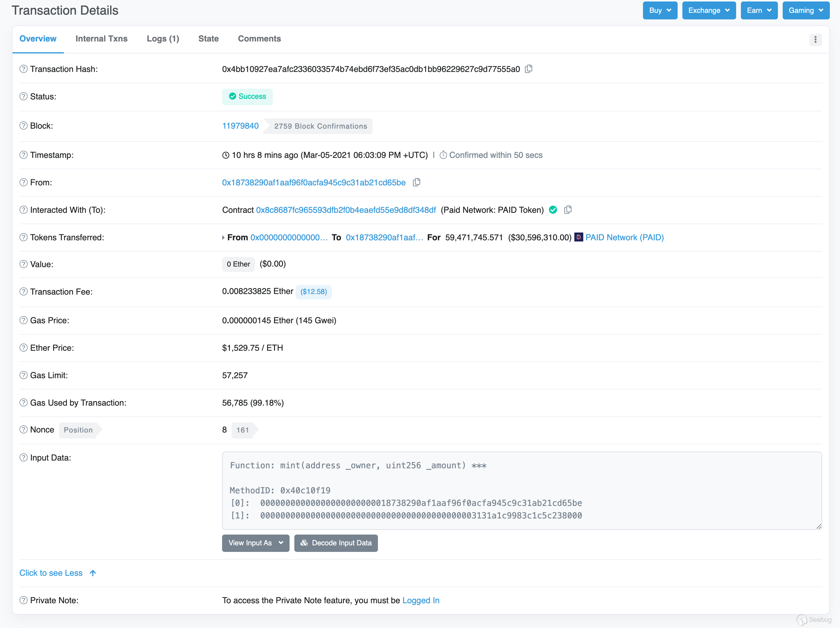Viewport: 840px width, 628px height.
Task: Switch to the Internal Txns tab
Action: 101,39
